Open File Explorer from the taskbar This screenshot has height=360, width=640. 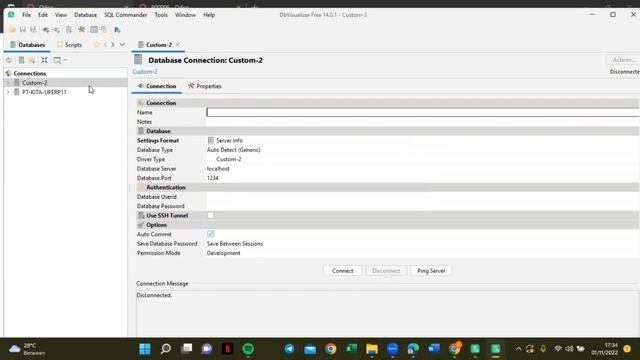click(372, 349)
